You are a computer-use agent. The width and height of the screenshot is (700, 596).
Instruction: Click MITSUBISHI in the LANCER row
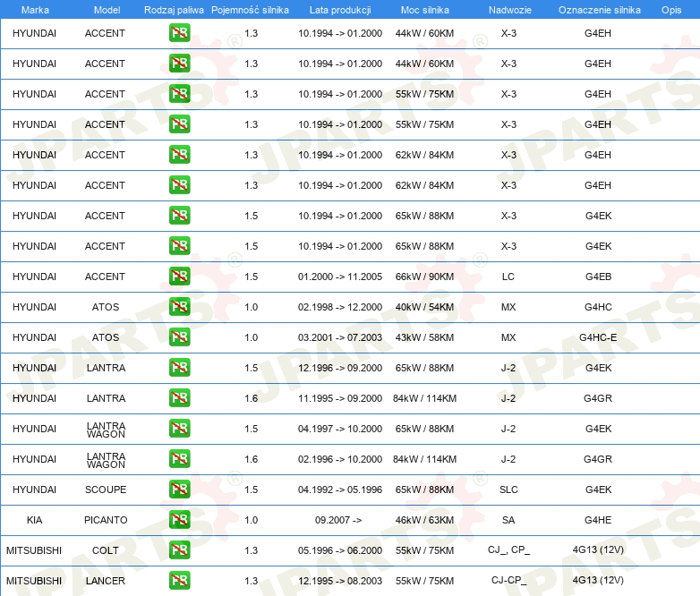click(x=34, y=581)
